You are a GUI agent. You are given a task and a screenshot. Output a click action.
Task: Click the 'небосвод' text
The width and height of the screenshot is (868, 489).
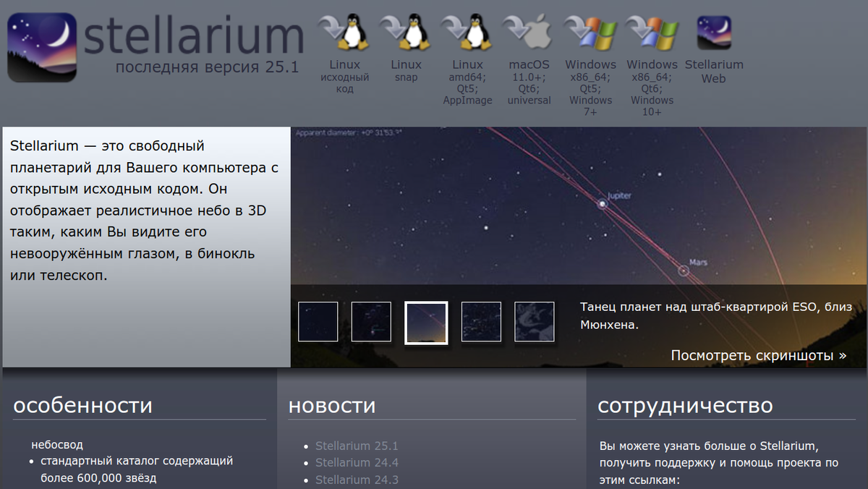pyautogui.click(x=57, y=445)
